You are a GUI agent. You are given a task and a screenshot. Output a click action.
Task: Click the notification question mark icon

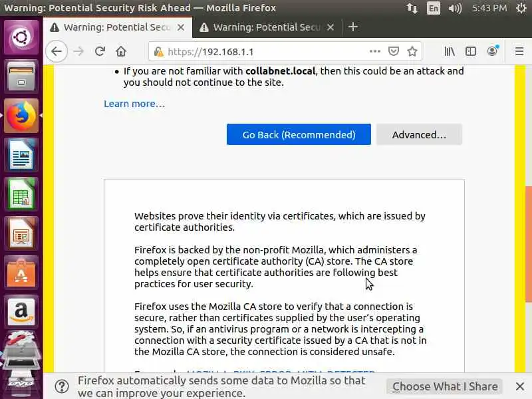(x=62, y=386)
